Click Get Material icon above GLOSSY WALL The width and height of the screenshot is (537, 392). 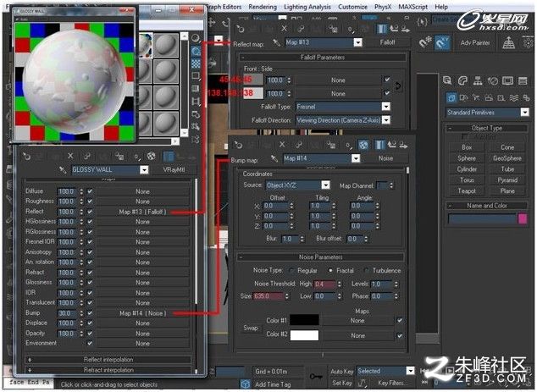(26, 157)
